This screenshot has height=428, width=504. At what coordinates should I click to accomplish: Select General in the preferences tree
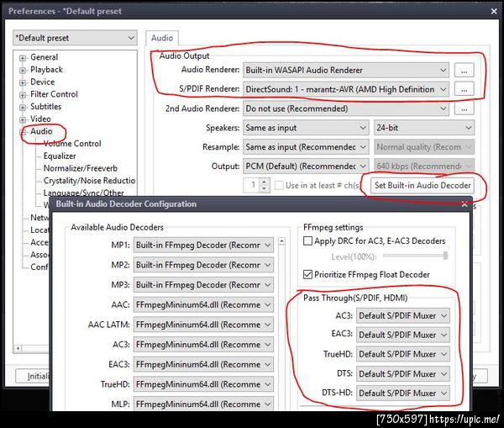(44, 57)
